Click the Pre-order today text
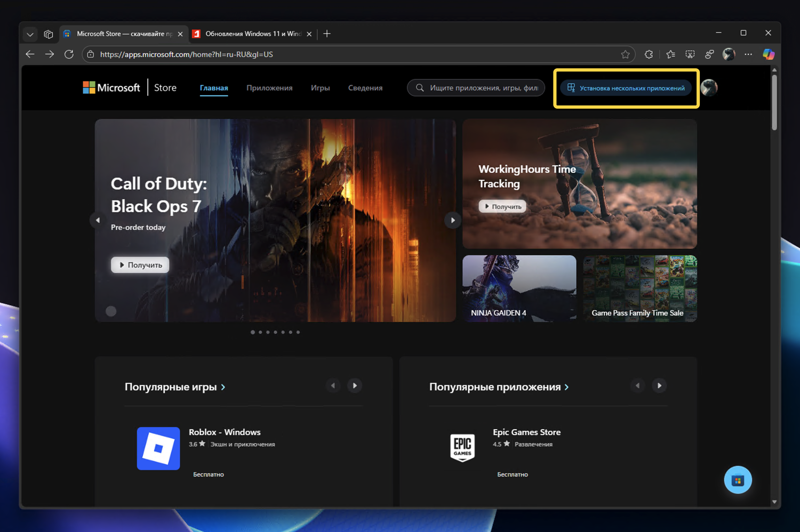 tap(138, 228)
